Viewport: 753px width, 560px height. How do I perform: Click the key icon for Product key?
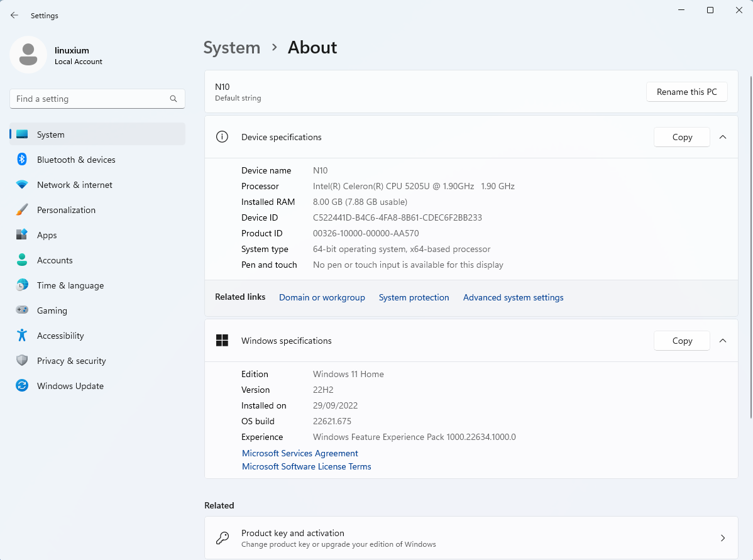coord(222,538)
